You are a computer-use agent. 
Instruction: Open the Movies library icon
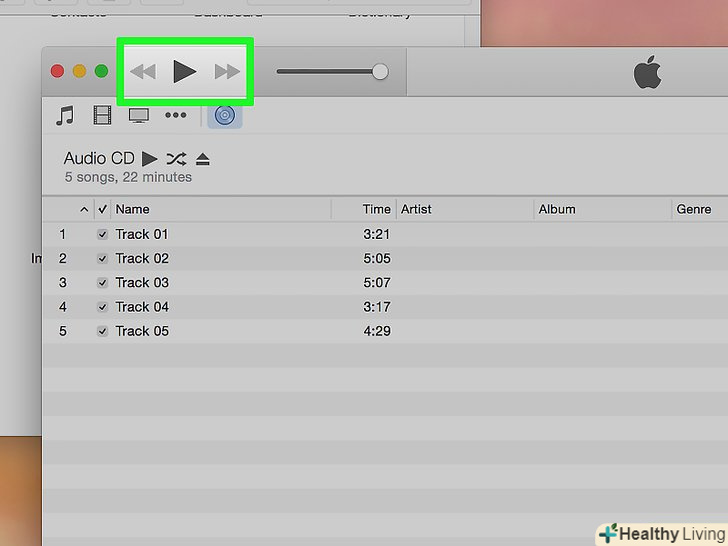click(x=102, y=115)
